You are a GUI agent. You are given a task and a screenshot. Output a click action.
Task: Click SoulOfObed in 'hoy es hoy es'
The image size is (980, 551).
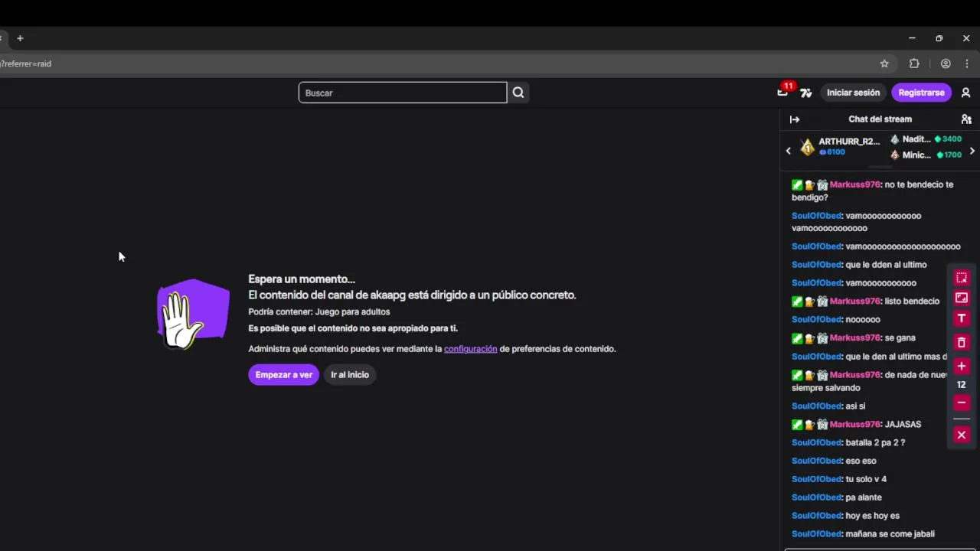816,517
